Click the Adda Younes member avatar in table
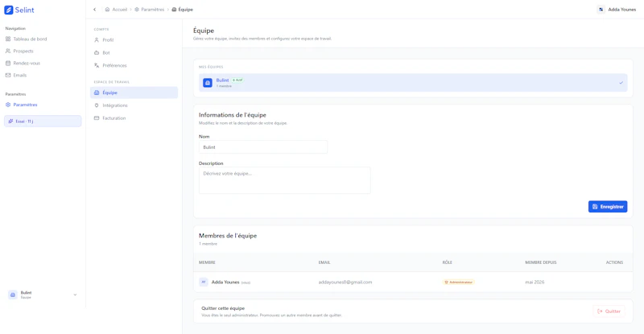Viewport: 644px width, 334px height. (204, 282)
